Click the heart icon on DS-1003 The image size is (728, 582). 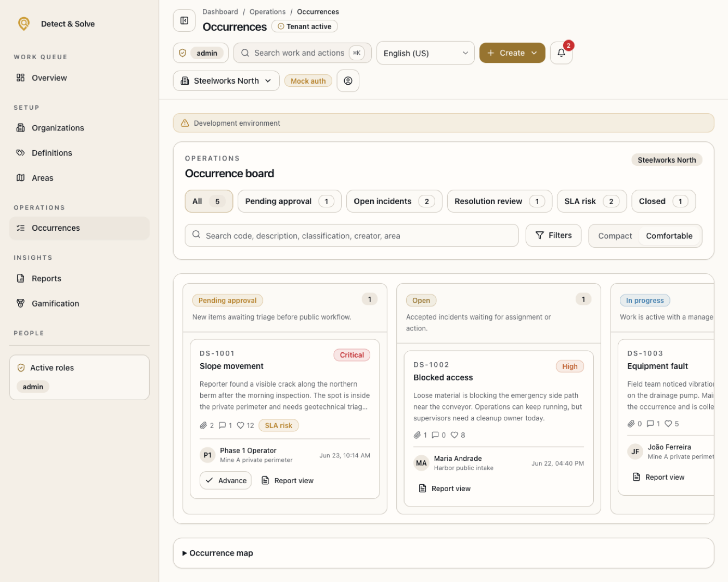[x=668, y=424]
